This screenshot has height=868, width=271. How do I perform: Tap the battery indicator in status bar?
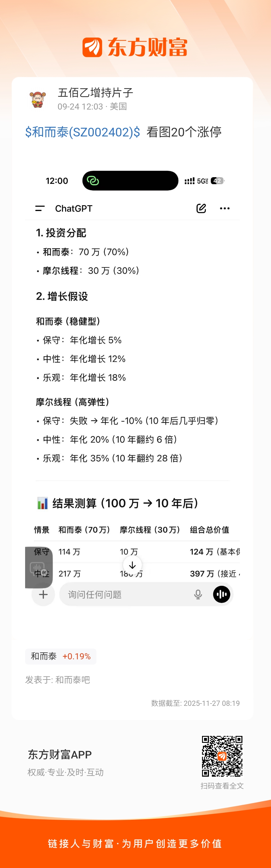[217, 181]
